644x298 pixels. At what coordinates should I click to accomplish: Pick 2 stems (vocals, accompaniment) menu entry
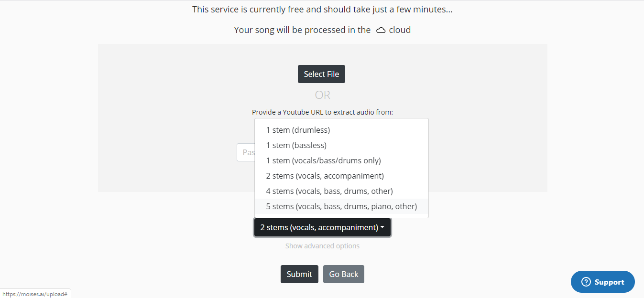coord(325,176)
